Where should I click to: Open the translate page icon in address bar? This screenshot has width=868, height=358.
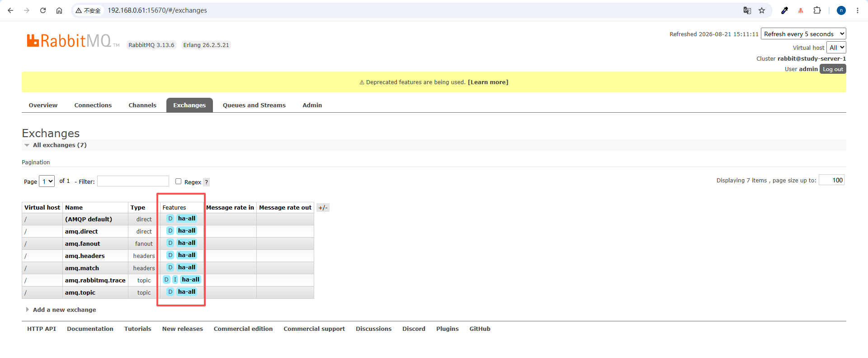(747, 10)
